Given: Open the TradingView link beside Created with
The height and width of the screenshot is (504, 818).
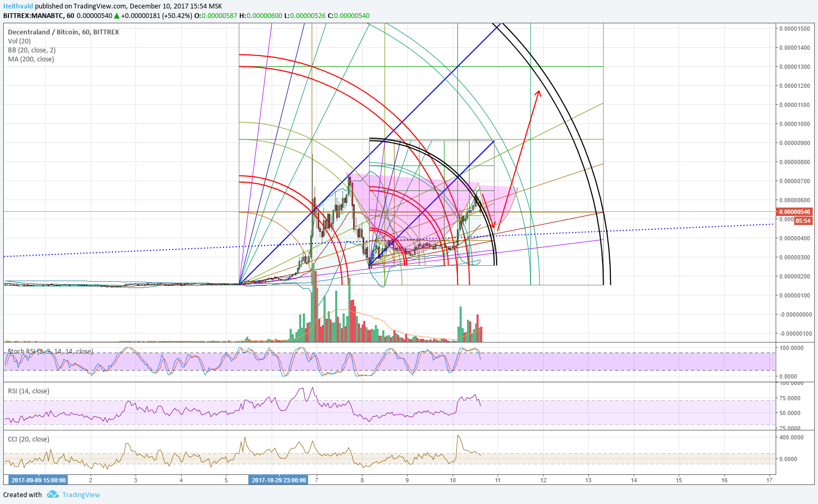Looking at the screenshot, I should pyautogui.click(x=81, y=495).
